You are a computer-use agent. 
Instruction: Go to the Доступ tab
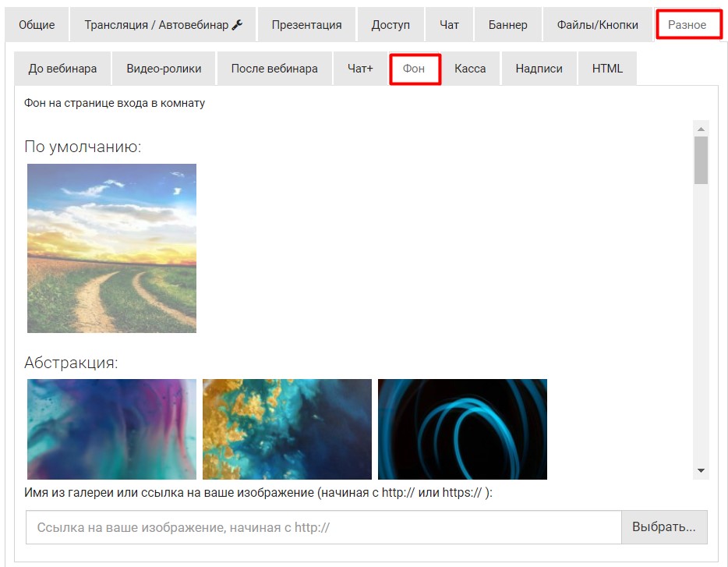pyautogui.click(x=390, y=25)
